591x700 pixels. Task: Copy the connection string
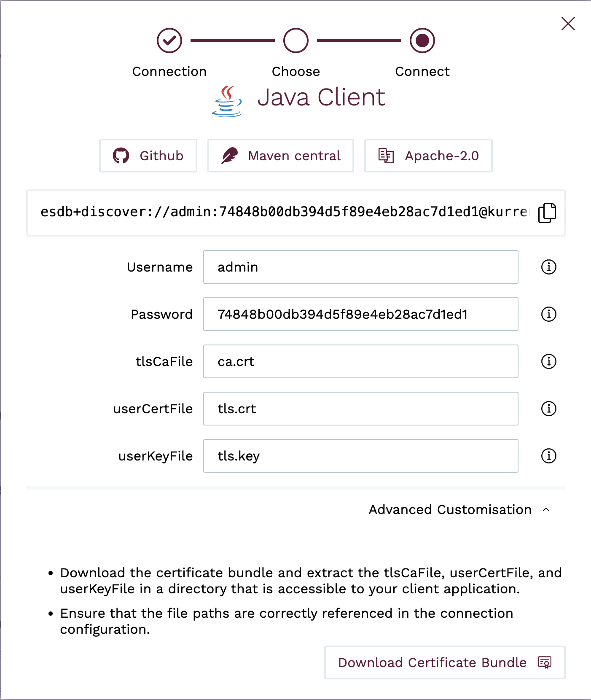[547, 213]
